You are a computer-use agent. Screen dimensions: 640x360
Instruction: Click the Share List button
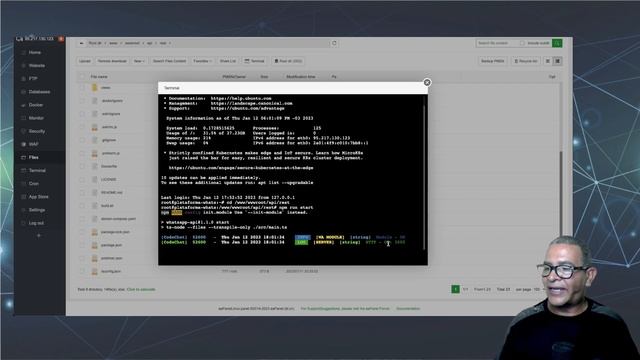(x=228, y=61)
